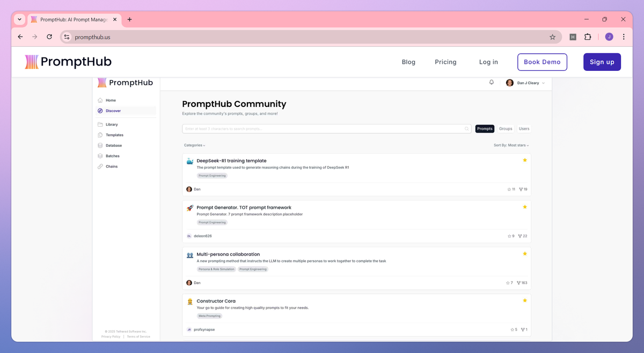
Task: Toggle yellow star on Multi-persona collaboration
Action: [x=525, y=254]
